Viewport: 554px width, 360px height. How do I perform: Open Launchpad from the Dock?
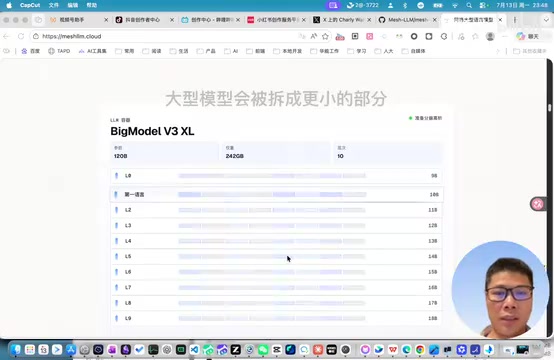[30, 350]
